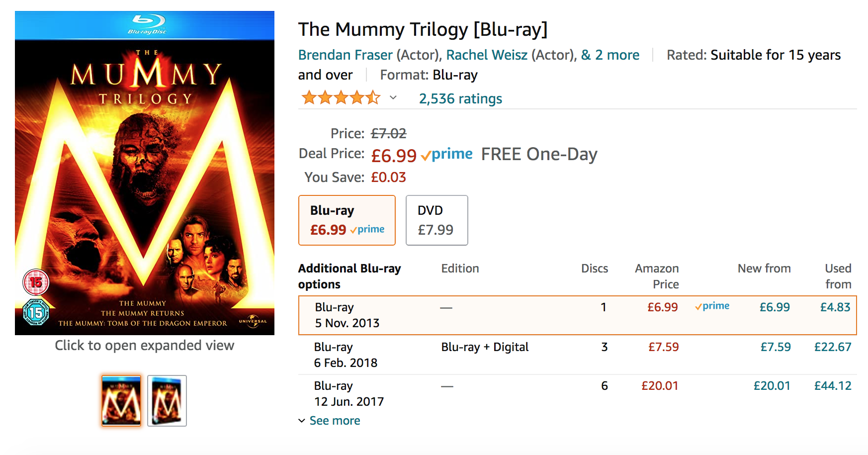This screenshot has height=455, width=868.
Task: Click the Prime badge in the 2013 row
Action: click(712, 306)
